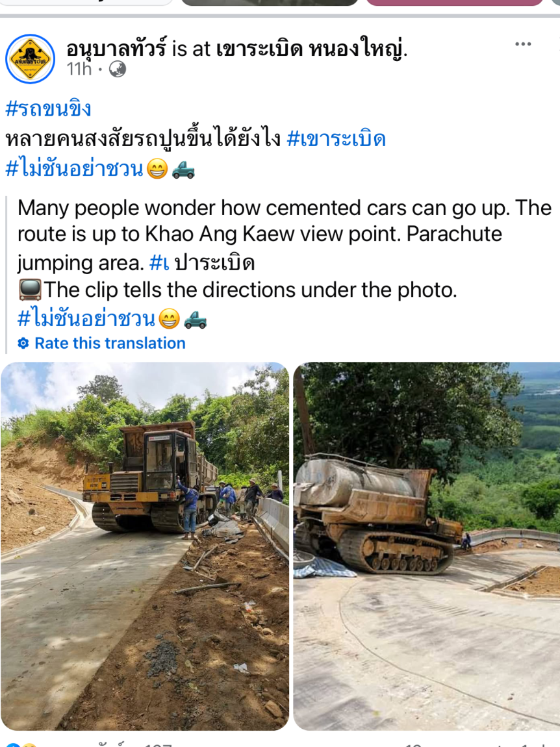
Task: Open the Anuban Tour profile picture
Action: click(x=30, y=59)
